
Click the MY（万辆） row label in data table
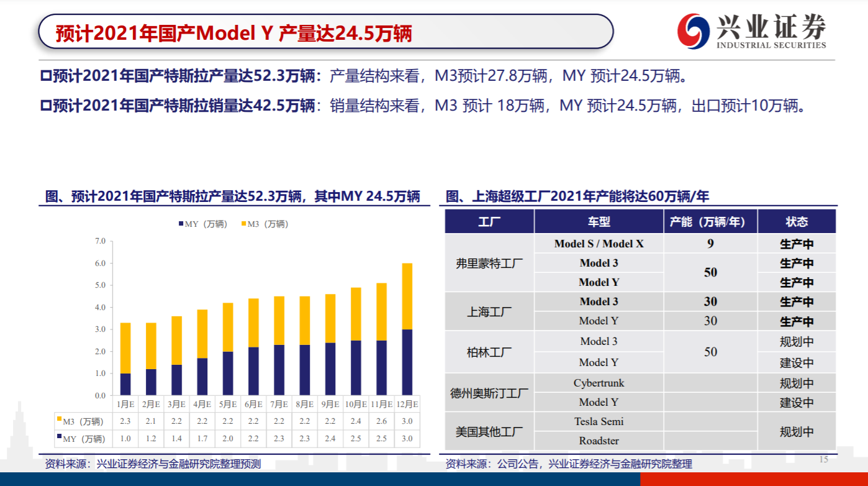(x=84, y=439)
